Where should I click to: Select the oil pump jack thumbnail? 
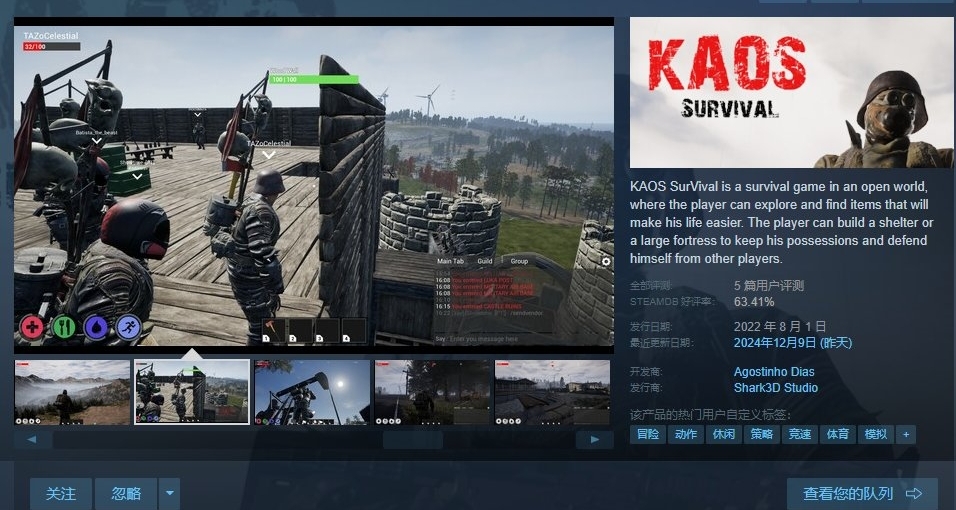(312, 392)
